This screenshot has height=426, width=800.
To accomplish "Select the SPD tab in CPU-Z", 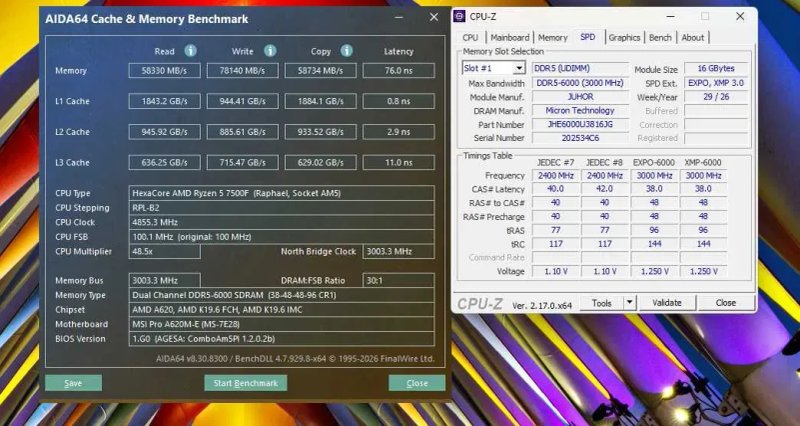I will point(588,37).
